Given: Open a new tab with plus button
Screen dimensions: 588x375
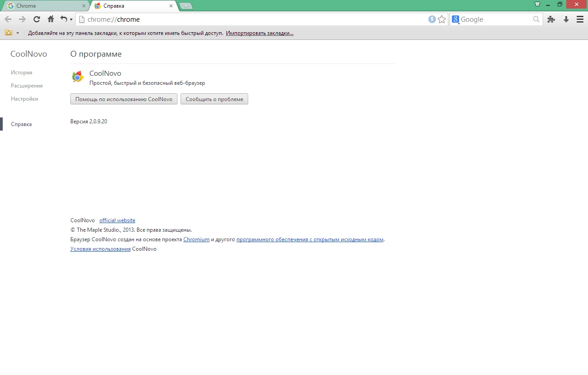Looking at the screenshot, I should (186, 6).
